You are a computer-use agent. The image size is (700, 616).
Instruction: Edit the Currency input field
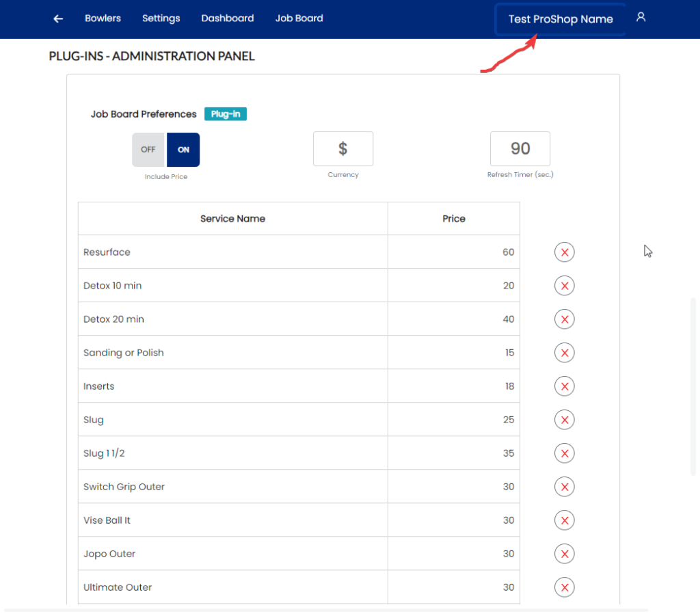[342, 148]
